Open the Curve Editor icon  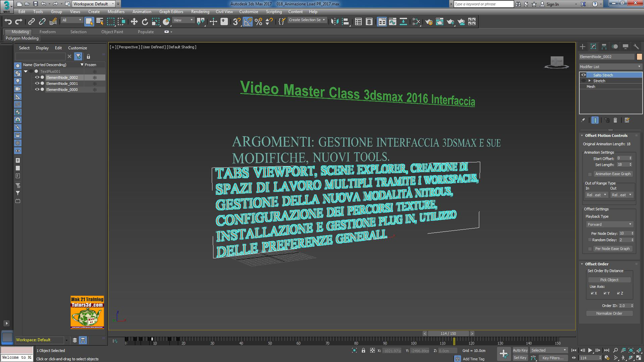tap(393, 22)
